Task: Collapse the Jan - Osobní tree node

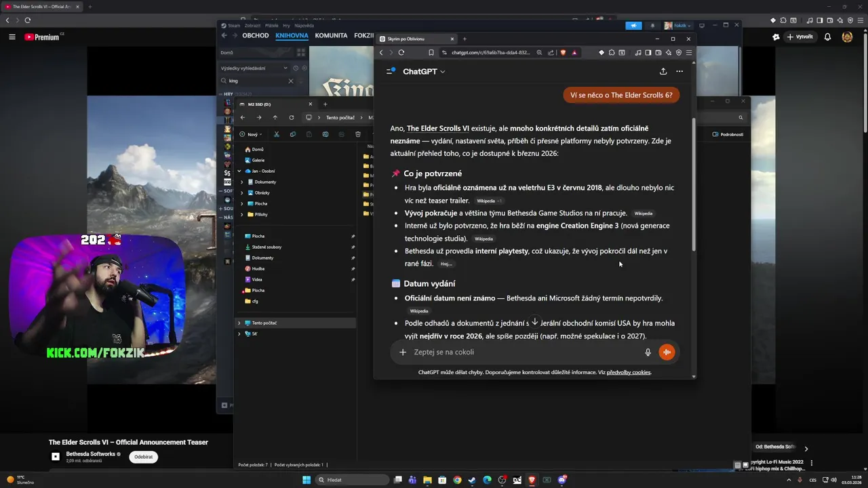Action: pos(239,171)
